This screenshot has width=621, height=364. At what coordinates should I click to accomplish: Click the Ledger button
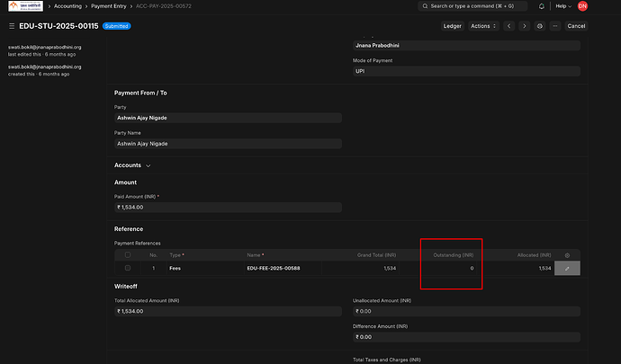[453, 26]
